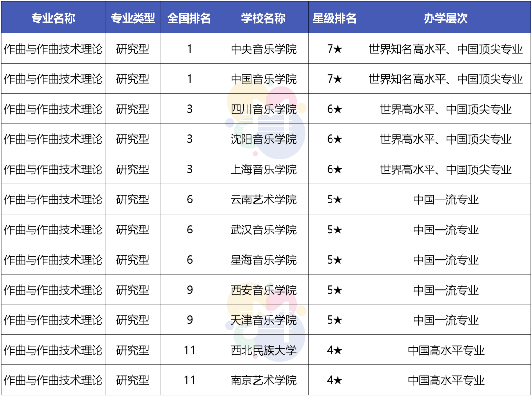Click 作曲与作曲技术理论 in the 西北民族大学 row

53,350
